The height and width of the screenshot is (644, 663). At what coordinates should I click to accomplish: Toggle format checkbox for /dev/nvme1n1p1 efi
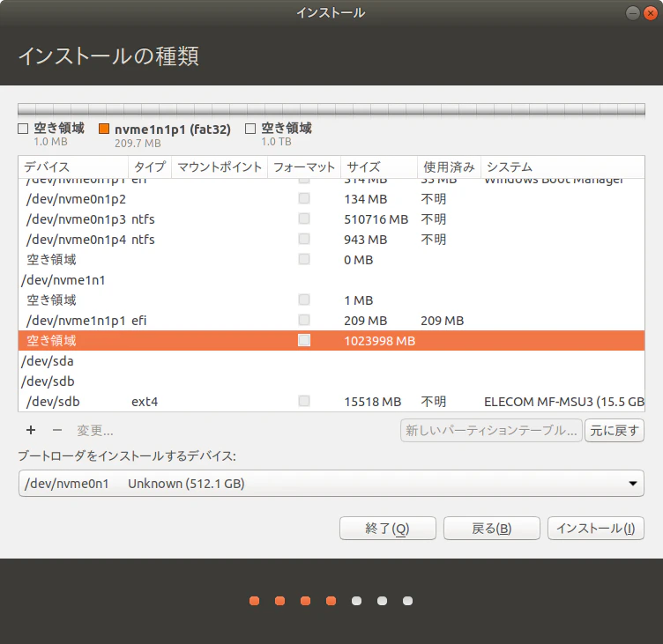pos(304,320)
